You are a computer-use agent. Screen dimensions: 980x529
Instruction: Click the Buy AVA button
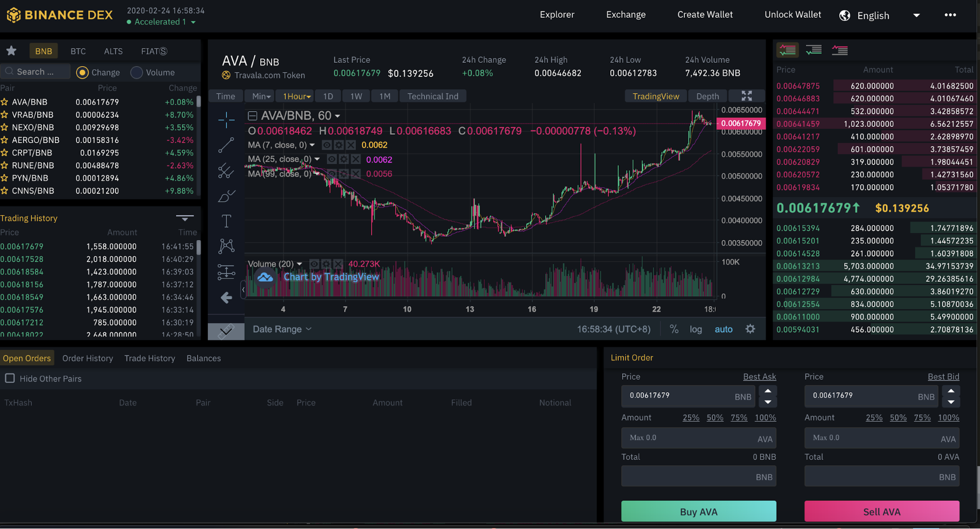(x=698, y=511)
